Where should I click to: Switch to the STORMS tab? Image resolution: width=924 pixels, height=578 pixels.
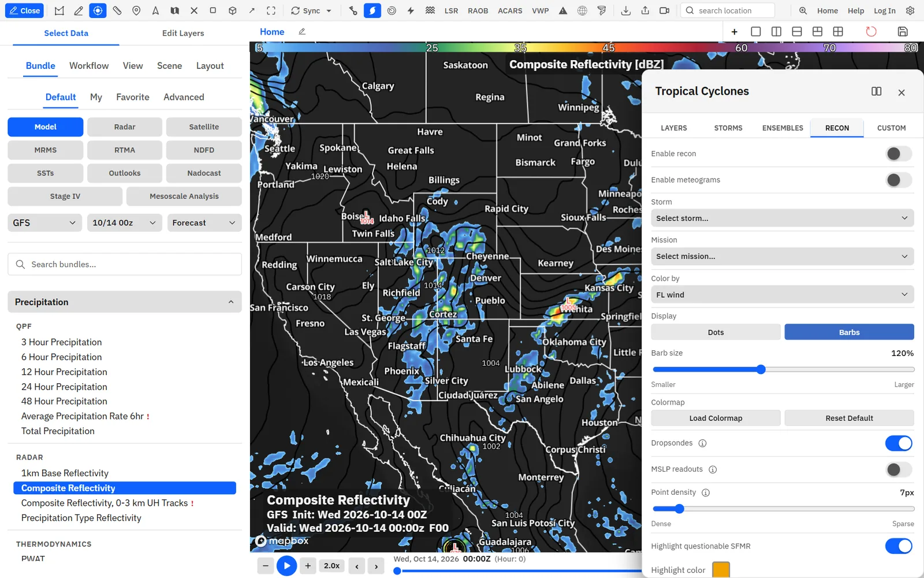(x=728, y=128)
